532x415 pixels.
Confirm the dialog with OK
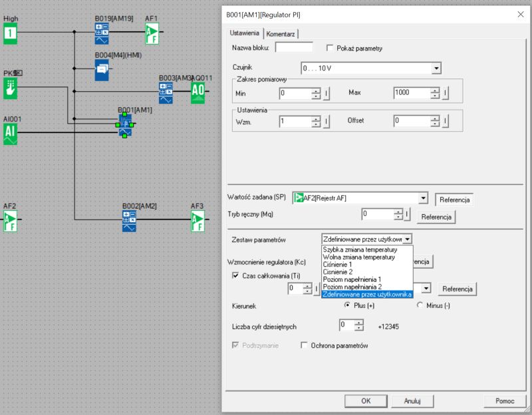tap(366, 401)
